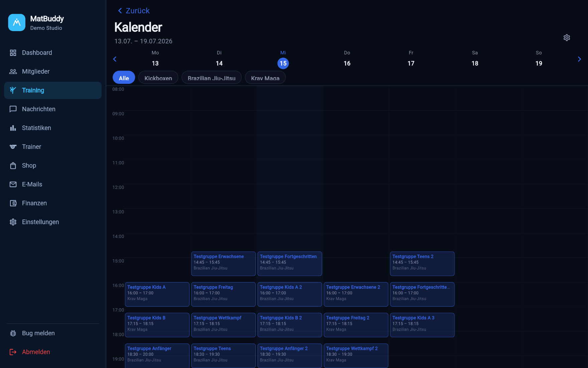588x368 pixels.
Task: Click the Abmelden logout icon
Action: 13,352
